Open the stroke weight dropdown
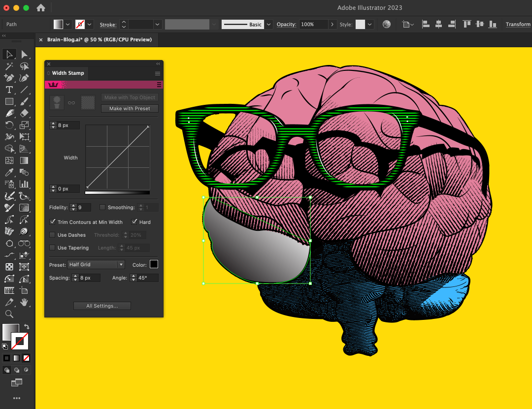Image resolution: width=532 pixels, height=409 pixels. coord(157,25)
